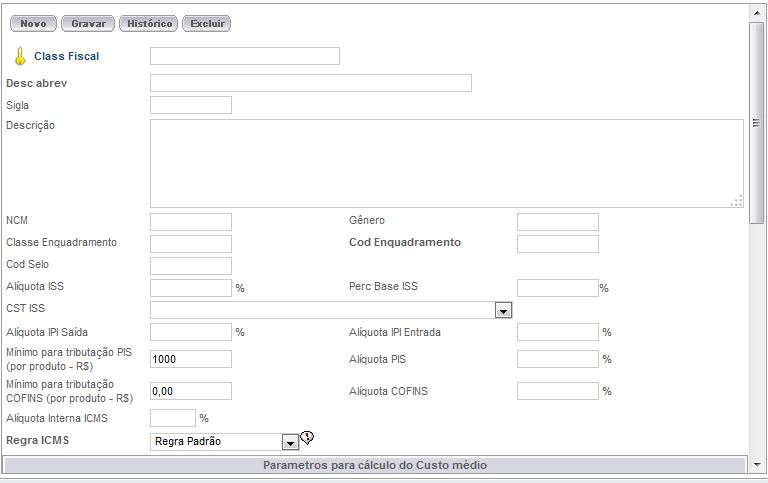Focus the Alíquota PIS input field

pyautogui.click(x=558, y=359)
